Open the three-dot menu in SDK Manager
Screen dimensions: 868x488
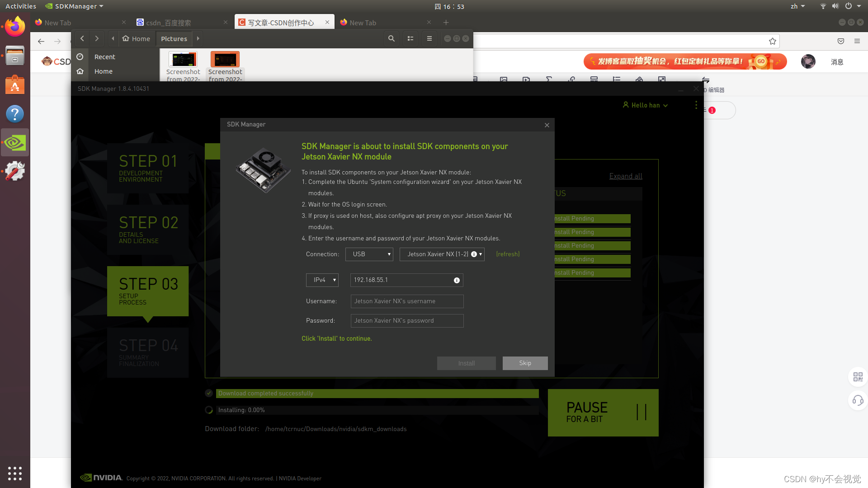click(x=696, y=105)
